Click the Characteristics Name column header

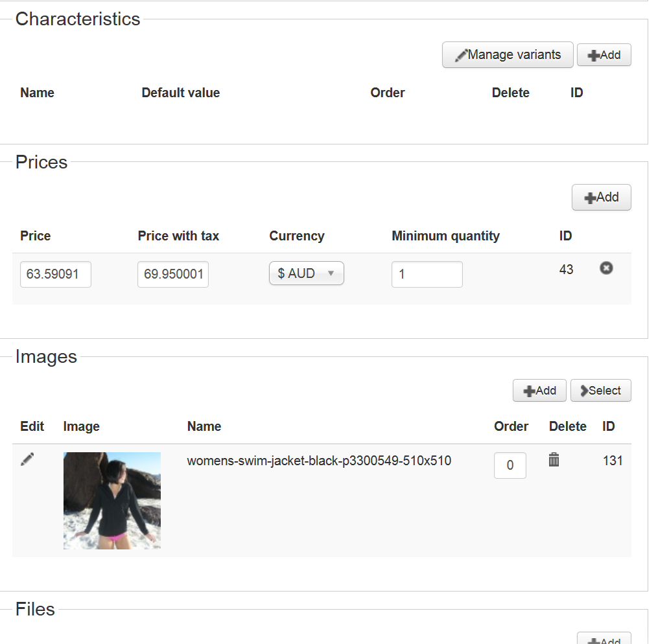[37, 93]
